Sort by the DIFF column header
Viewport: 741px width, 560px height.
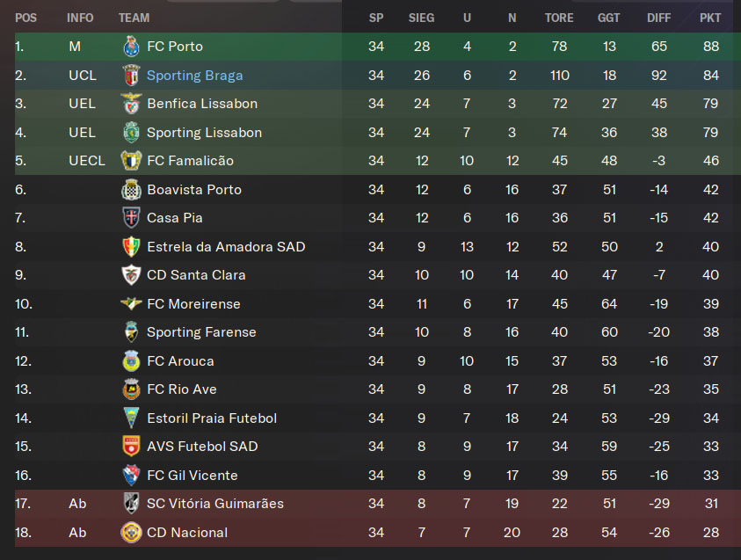(658, 18)
